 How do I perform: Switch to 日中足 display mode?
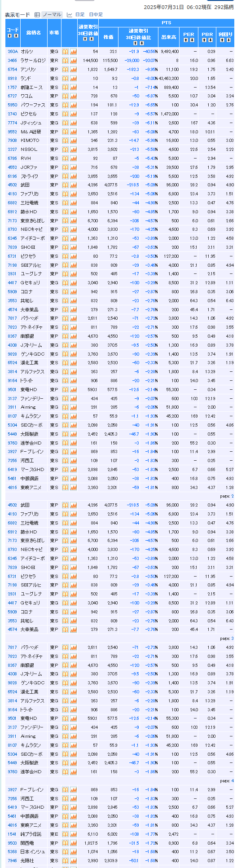(96, 15)
